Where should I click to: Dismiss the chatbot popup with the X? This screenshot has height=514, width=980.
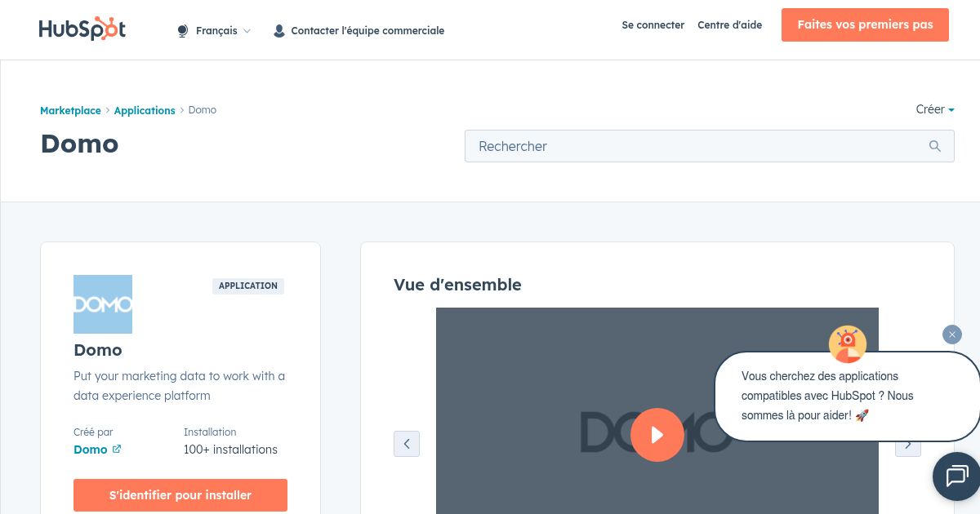click(952, 335)
